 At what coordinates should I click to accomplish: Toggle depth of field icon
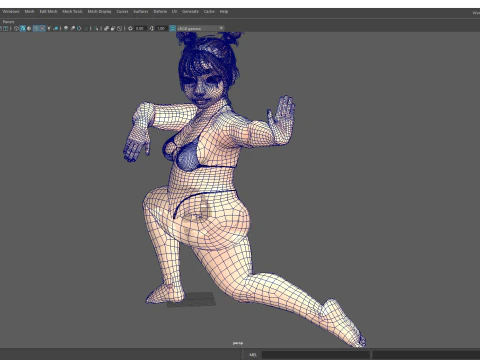click(x=86, y=28)
